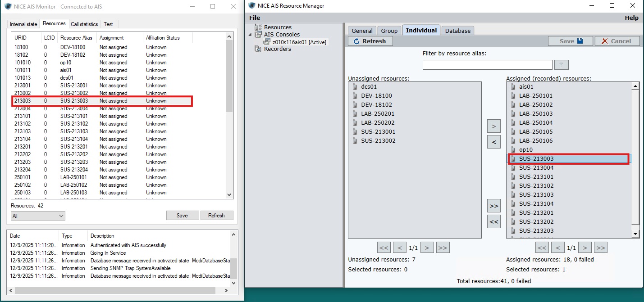Open the File menu in Resource Manager
Viewport: 644px width, 302px height.
click(x=255, y=18)
